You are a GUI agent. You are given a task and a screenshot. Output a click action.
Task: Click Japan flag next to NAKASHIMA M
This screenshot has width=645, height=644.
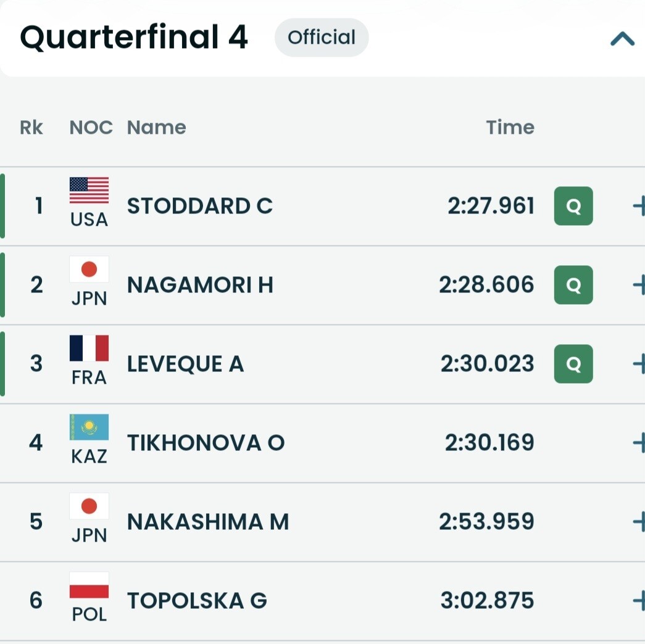coord(89,506)
